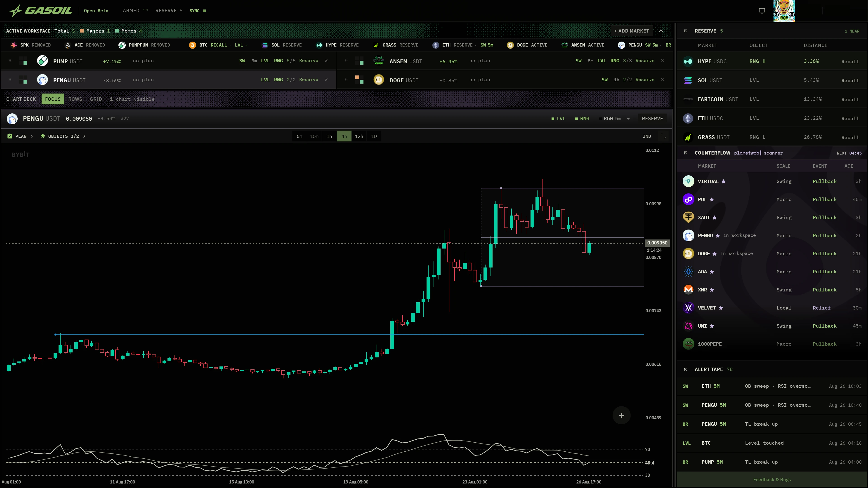This screenshot has width=868, height=488.
Task: Click the ADD MARKET button
Action: coord(632,31)
